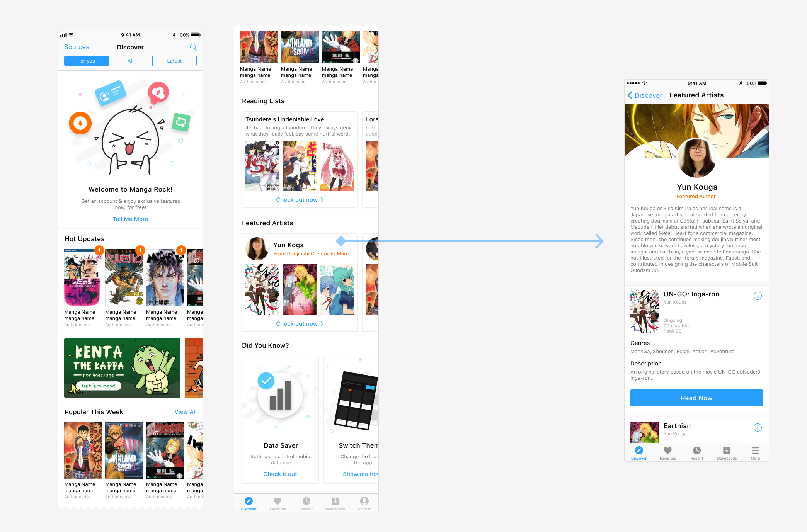Click View All for Popular This Week
Image resolution: width=807 pixels, height=532 pixels.
(186, 412)
